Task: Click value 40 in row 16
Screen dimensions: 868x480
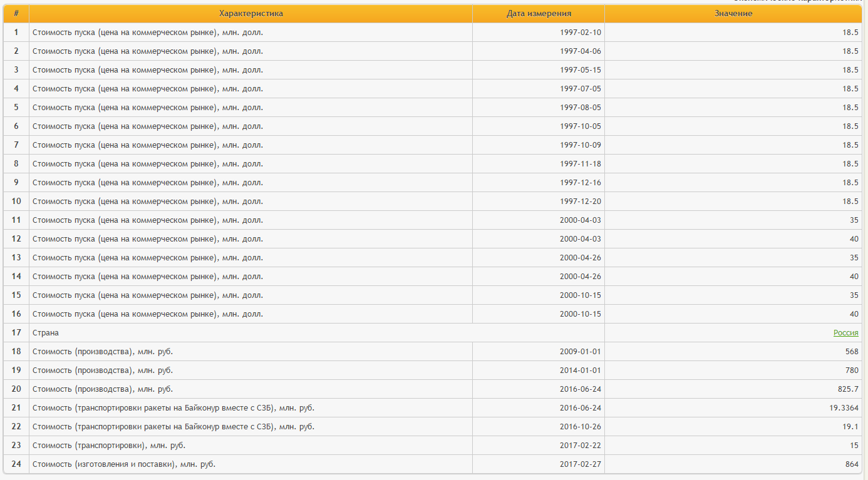Action: click(x=854, y=314)
